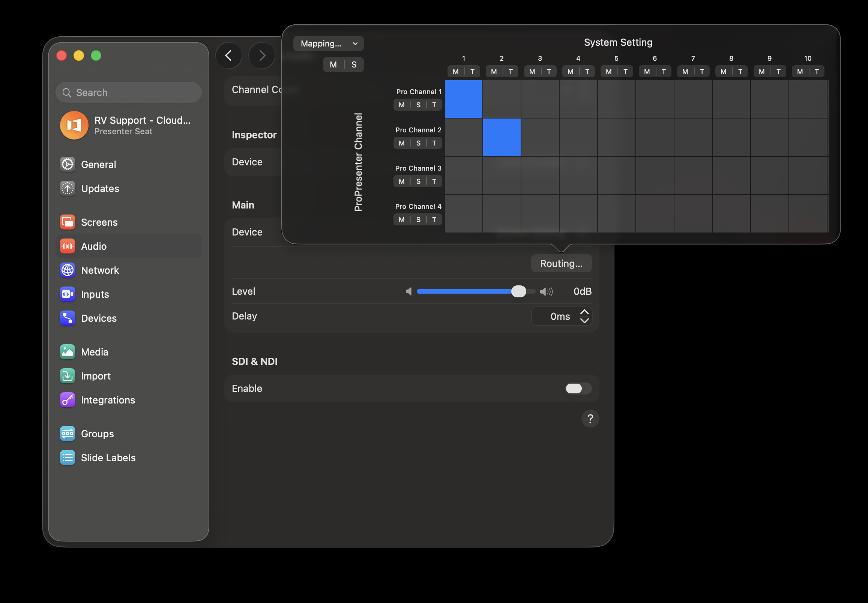This screenshot has height=603, width=868.
Task: Mute system output channel 8
Action: click(x=723, y=71)
